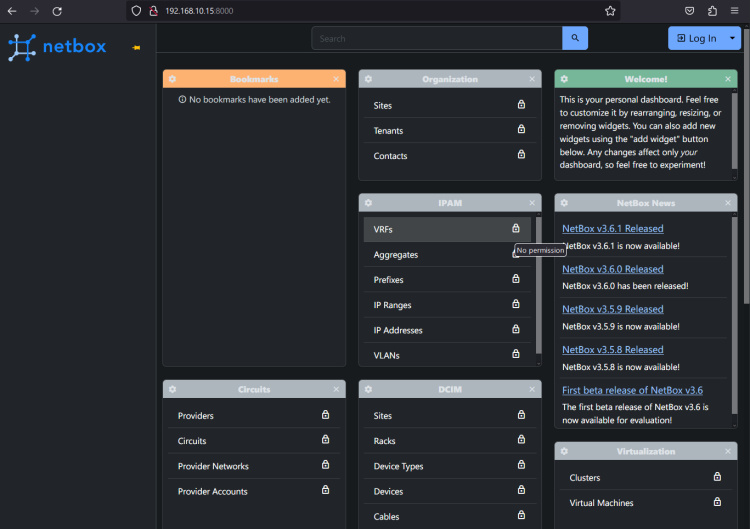Close the Bookmarks widget
This screenshot has height=529, width=750.
pos(336,79)
